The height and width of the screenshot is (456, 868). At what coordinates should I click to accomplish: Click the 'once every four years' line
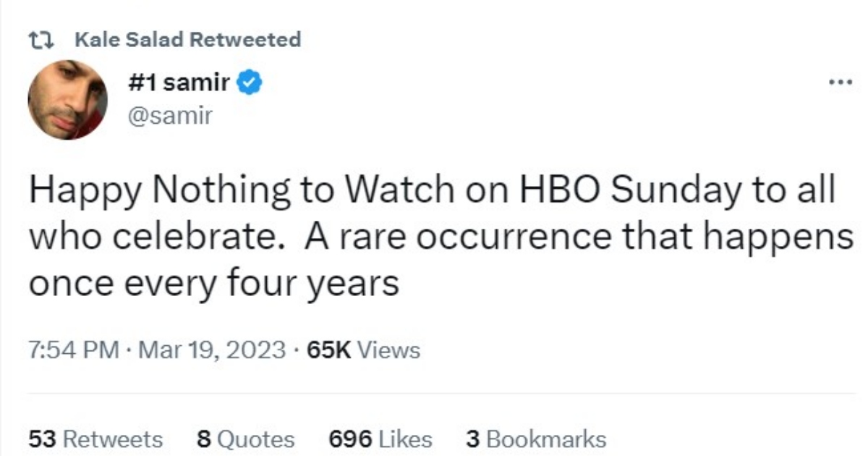pyautogui.click(x=213, y=283)
